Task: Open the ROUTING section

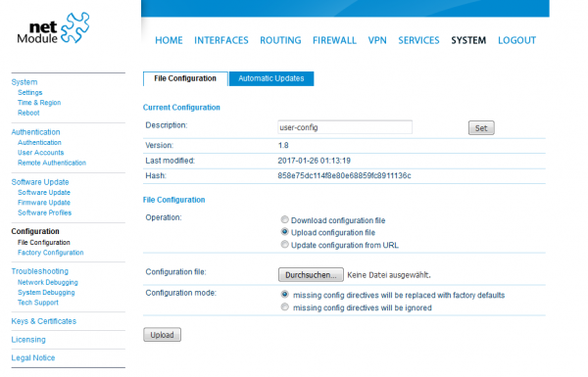Action: (280, 40)
